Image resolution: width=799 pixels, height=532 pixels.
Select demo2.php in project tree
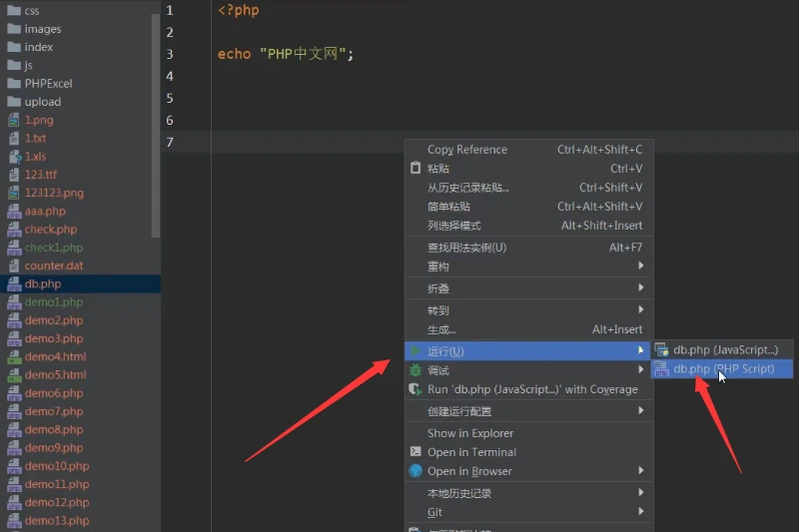[54, 320]
